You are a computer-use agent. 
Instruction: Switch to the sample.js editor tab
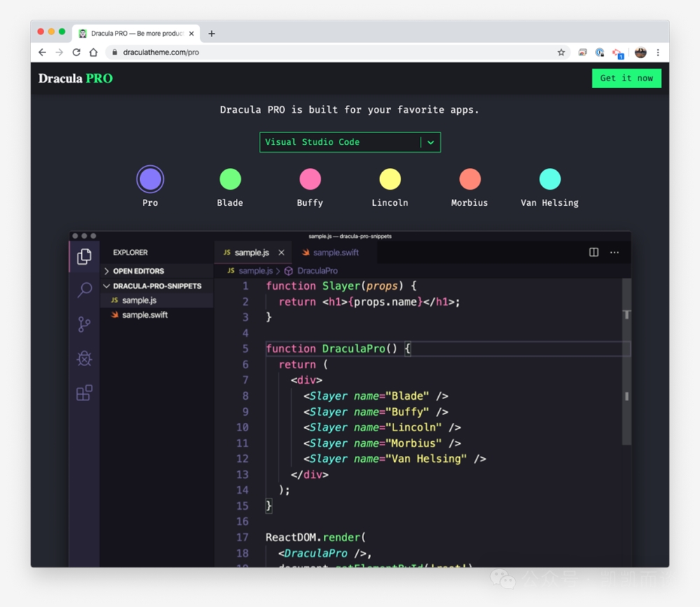[253, 252]
